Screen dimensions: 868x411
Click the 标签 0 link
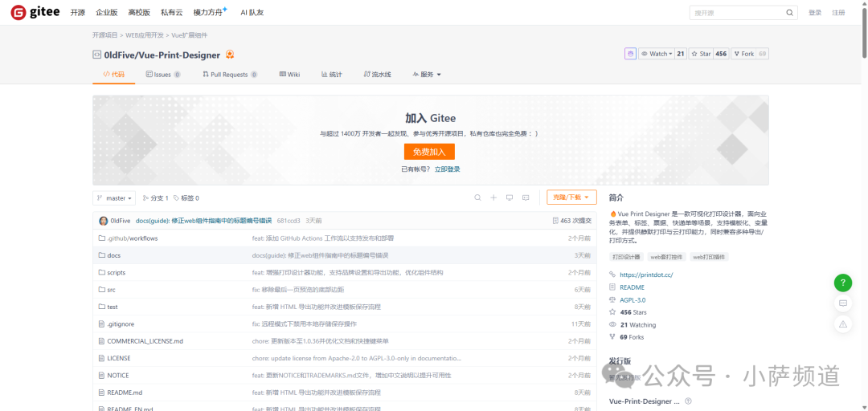pos(186,198)
